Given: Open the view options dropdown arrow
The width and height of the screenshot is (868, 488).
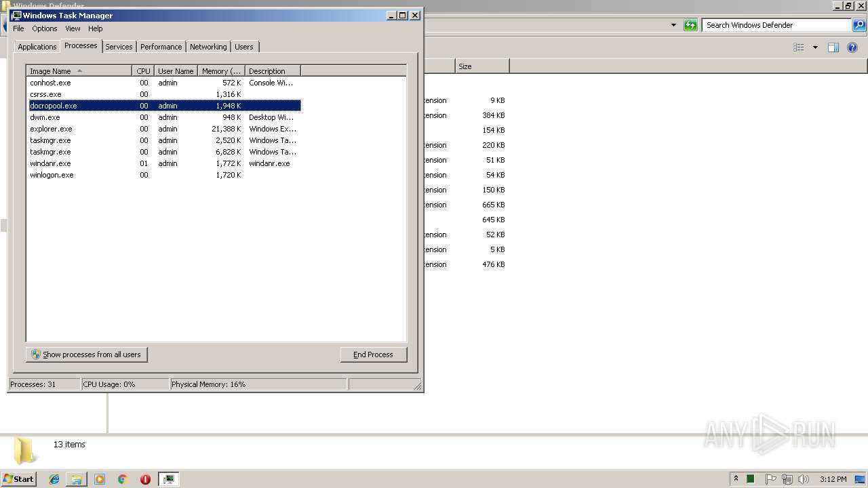Looking at the screenshot, I should pyautogui.click(x=815, y=47).
